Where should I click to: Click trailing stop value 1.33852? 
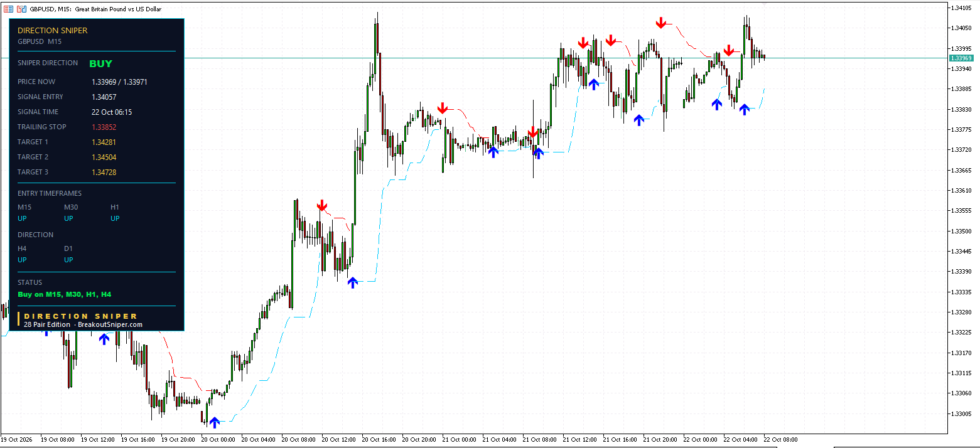point(104,127)
